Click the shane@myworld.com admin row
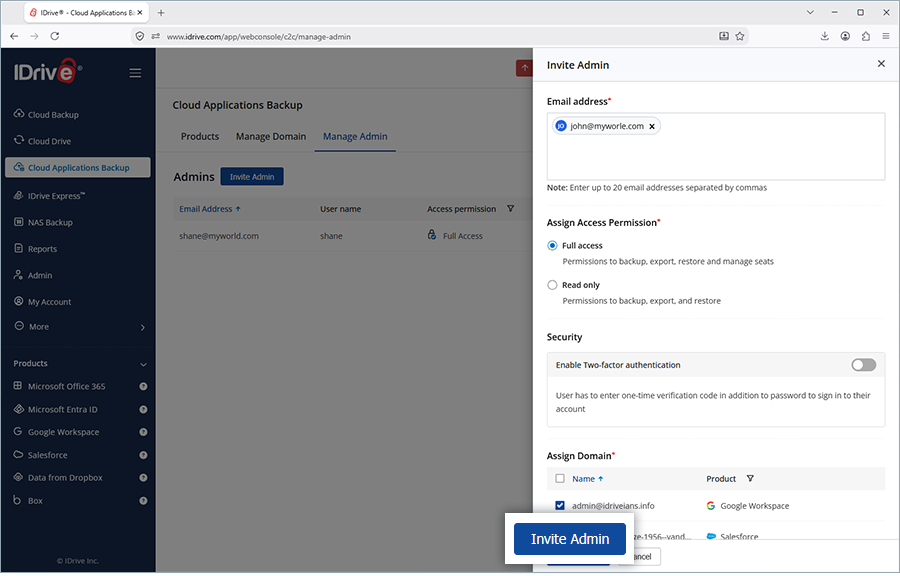This screenshot has height=576, width=900. click(352, 236)
